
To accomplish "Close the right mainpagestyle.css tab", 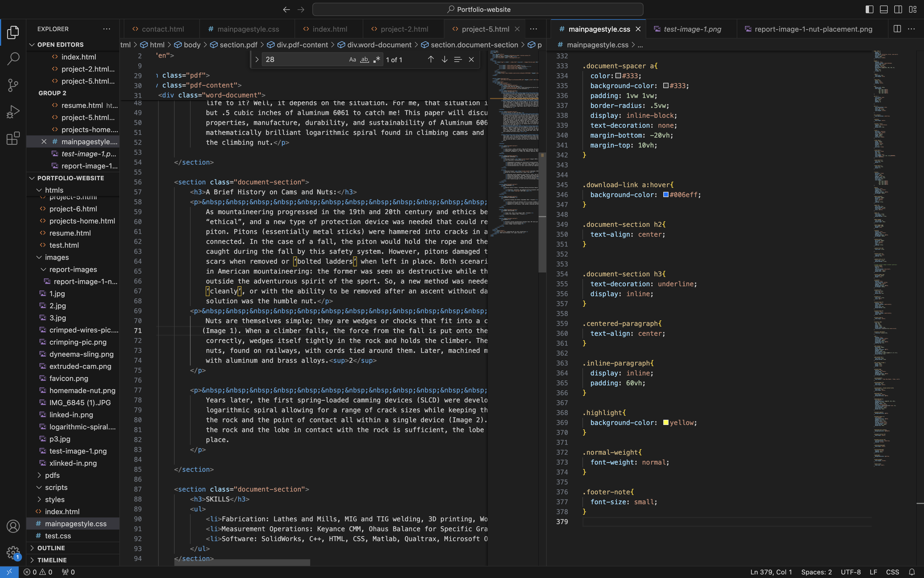I will (x=638, y=29).
